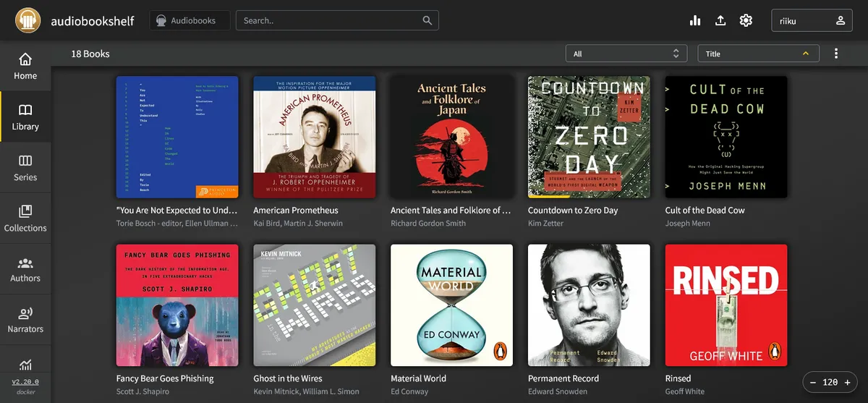
Task: Click author Ed Conway
Action: pyautogui.click(x=409, y=391)
